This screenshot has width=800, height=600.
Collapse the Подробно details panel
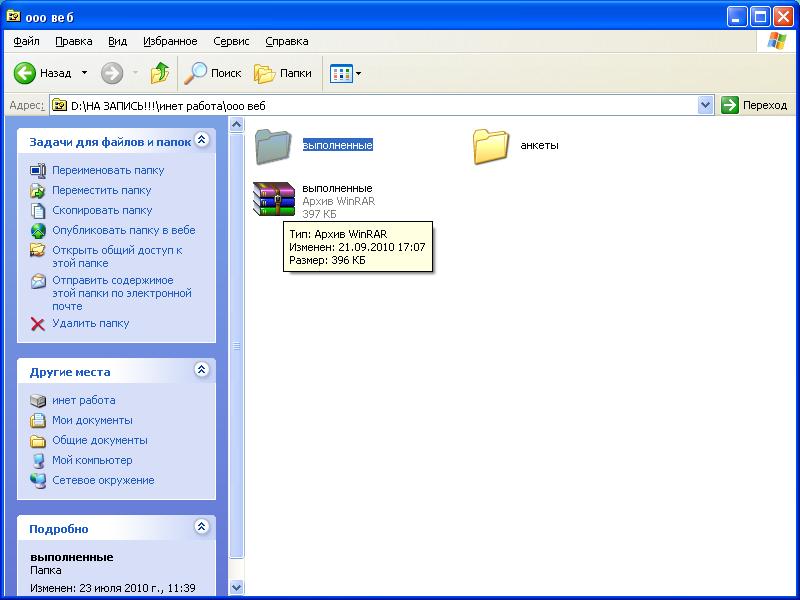(202, 527)
